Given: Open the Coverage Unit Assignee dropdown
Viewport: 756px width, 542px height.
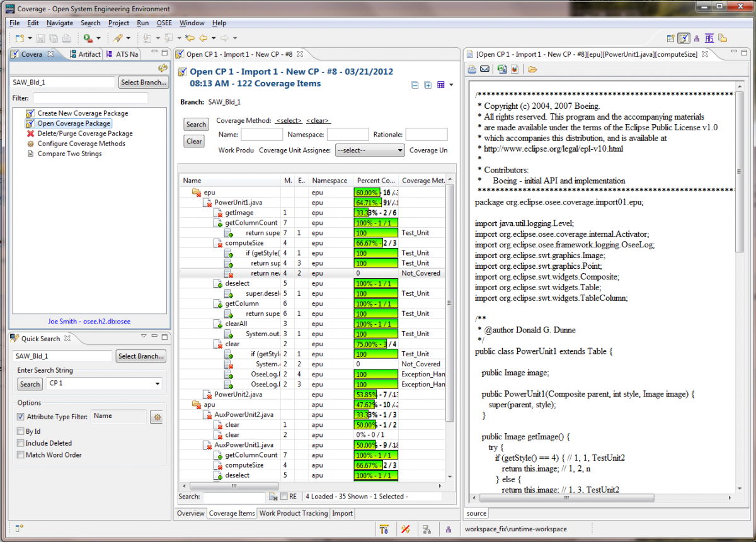Looking at the screenshot, I should [x=370, y=150].
